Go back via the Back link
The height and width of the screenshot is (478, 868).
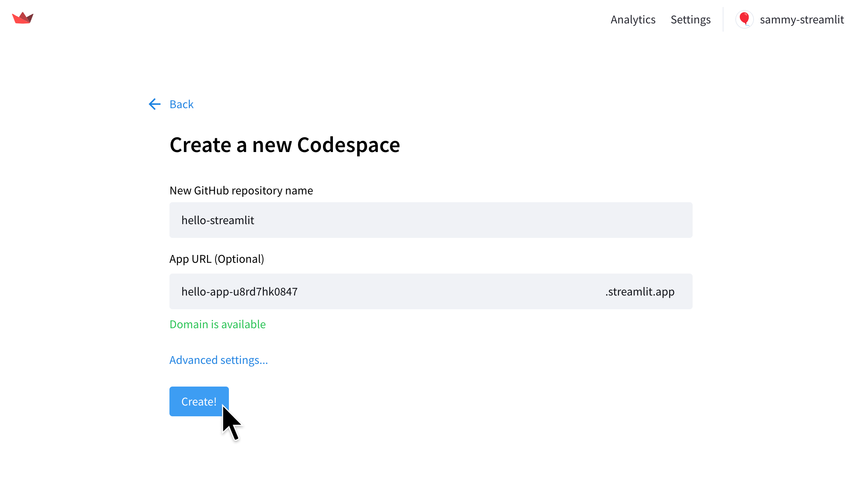tap(181, 104)
